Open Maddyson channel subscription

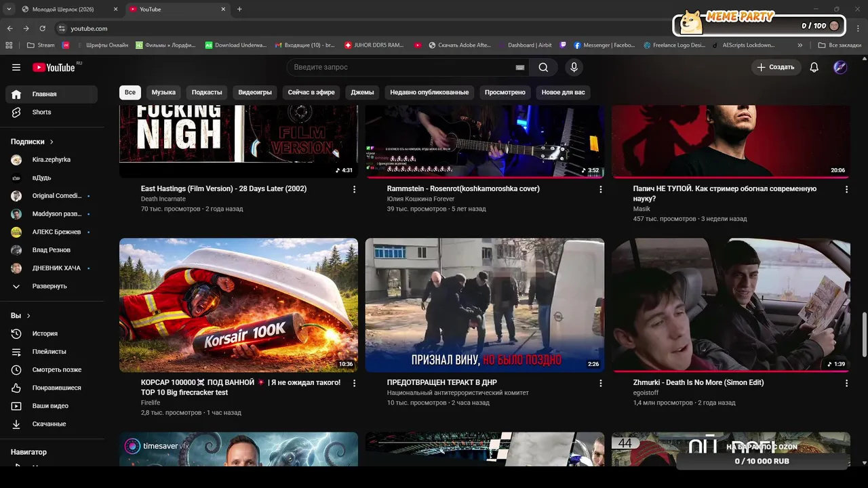pos(52,213)
